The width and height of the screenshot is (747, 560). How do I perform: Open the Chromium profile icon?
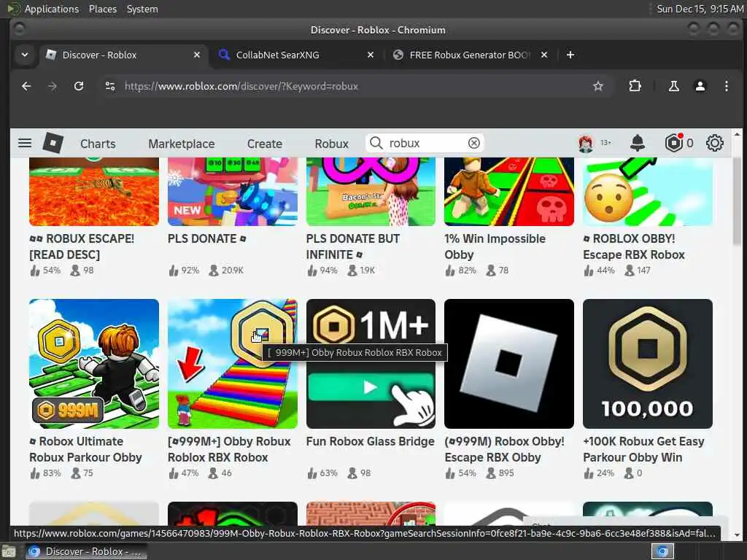tap(700, 86)
